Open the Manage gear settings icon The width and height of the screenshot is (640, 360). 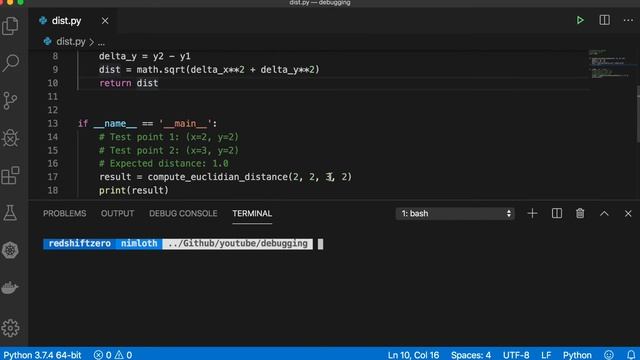coord(10,328)
